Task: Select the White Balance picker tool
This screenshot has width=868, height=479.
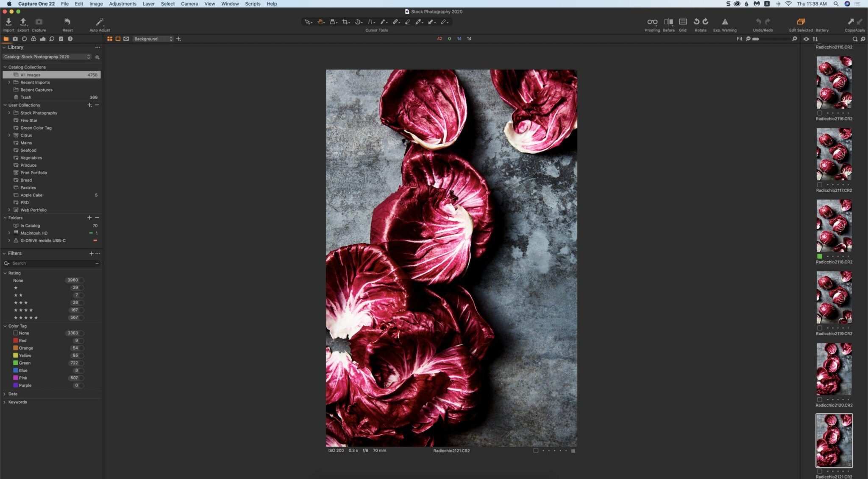Action: (x=419, y=22)
